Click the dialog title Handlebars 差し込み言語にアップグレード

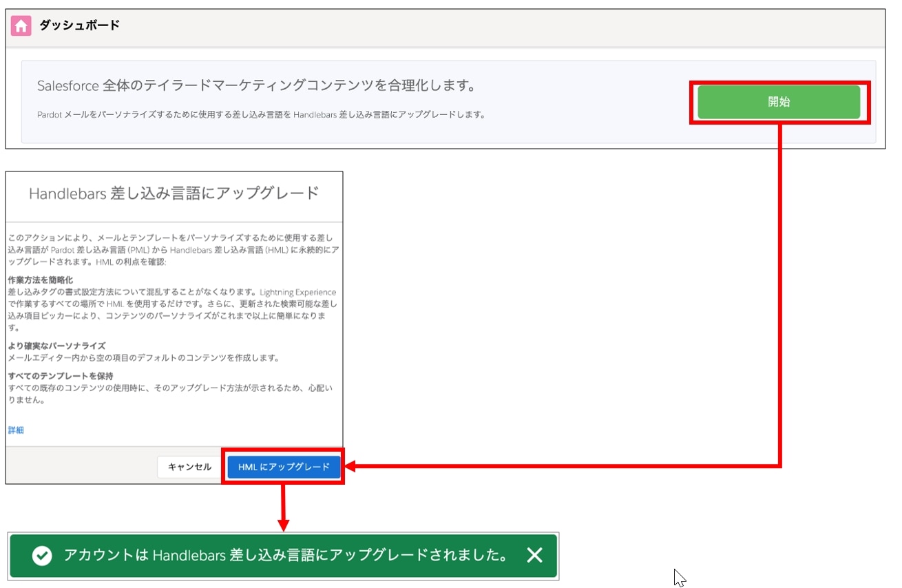174,193
